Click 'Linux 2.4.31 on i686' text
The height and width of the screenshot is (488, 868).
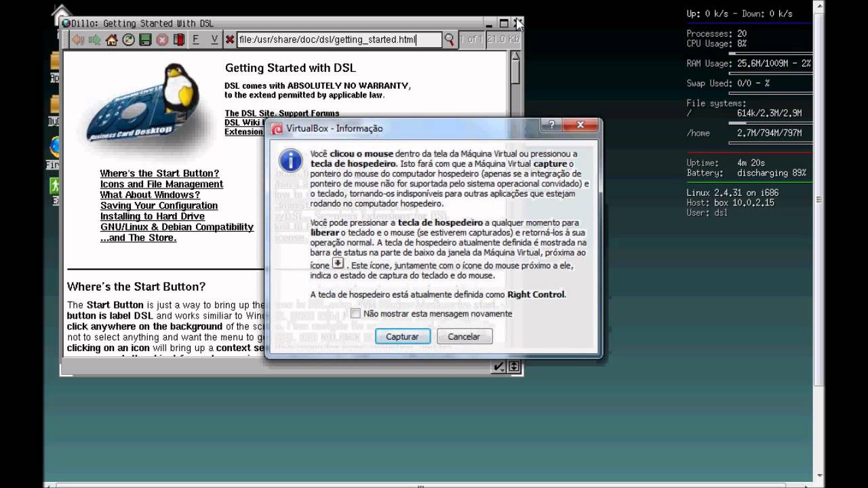click(732, 193)
